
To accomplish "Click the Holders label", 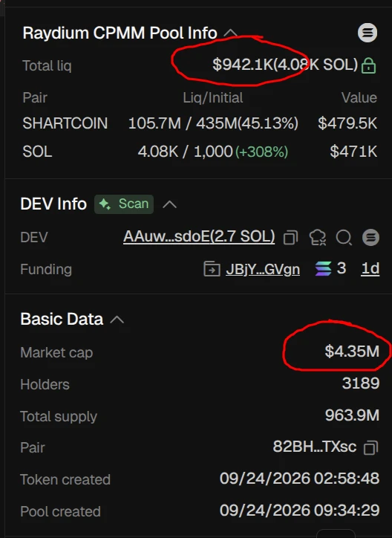I will pos(45,384).
